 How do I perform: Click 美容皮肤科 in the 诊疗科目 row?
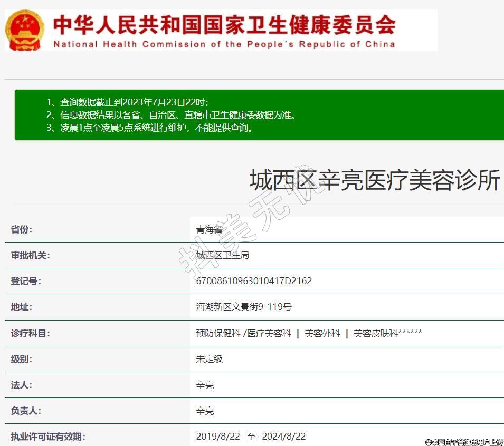coord(375,333)
